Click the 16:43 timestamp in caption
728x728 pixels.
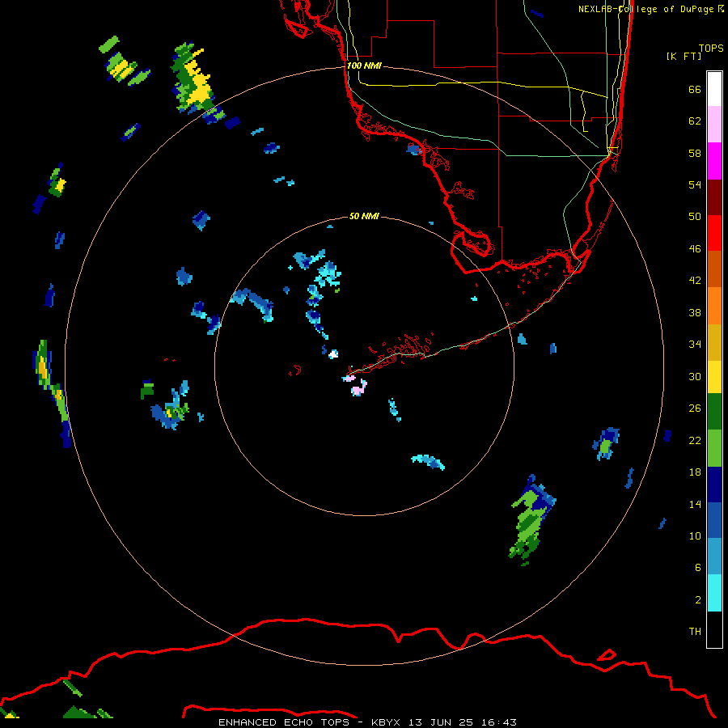pyautogui.click(x=499, y=722)
